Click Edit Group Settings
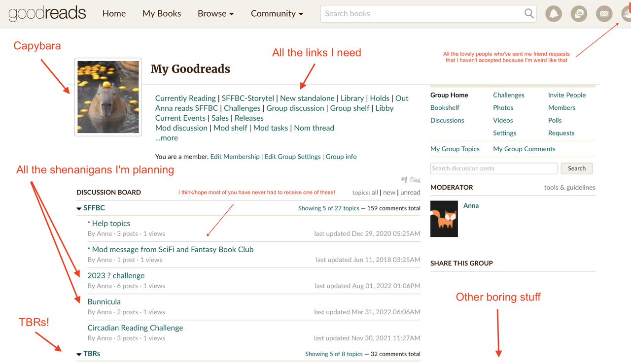The width and height of the screenshot is (631, 364). tap(292, 157)
